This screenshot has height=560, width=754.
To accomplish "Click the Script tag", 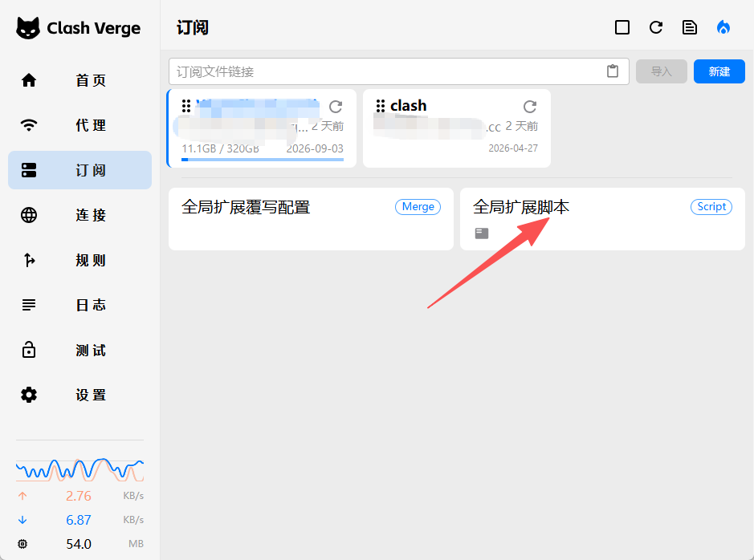I will [711, 206].
